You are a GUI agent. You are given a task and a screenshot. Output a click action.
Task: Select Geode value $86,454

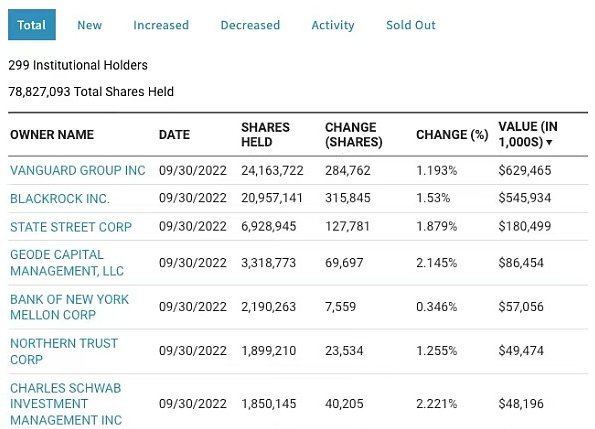coord(521,262)
